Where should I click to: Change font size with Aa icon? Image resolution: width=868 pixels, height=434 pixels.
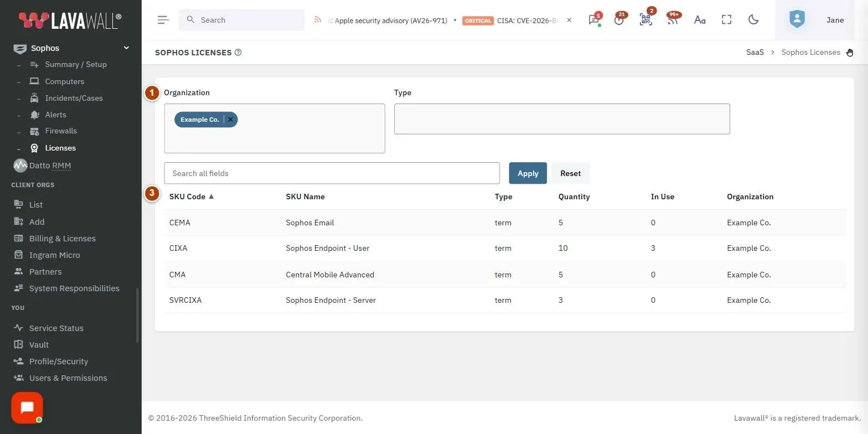[x=700, y=20]
